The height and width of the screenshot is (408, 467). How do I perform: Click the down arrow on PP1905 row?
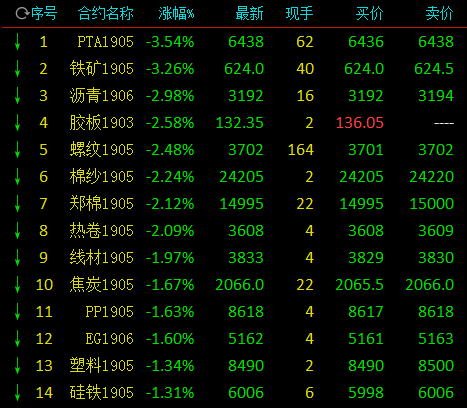pos(17,312)
